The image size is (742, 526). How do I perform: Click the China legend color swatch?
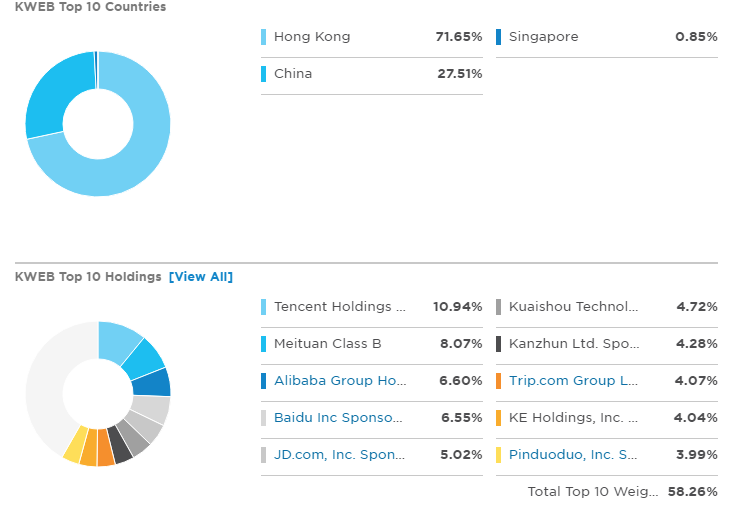(x=264, y=74)
